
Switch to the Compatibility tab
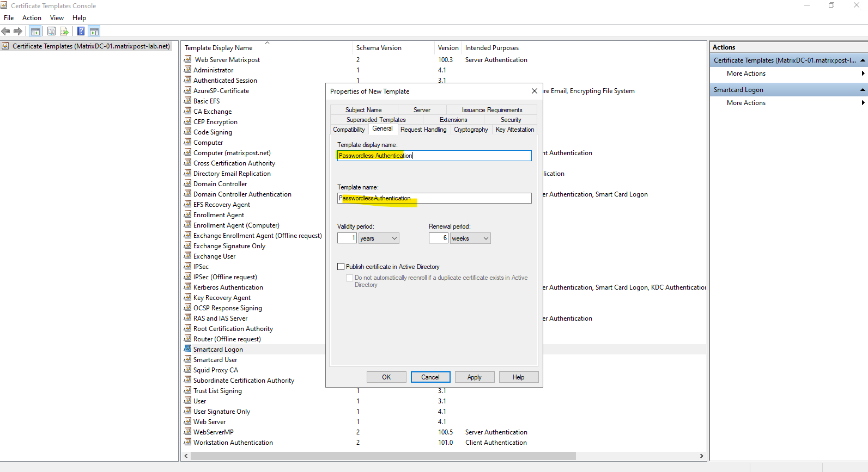click(349, 130)
